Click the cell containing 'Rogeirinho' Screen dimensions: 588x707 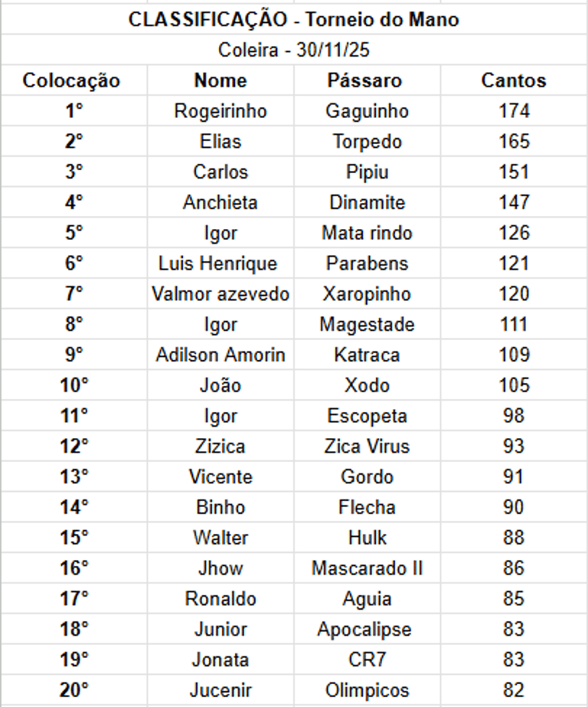click(220, 111)
